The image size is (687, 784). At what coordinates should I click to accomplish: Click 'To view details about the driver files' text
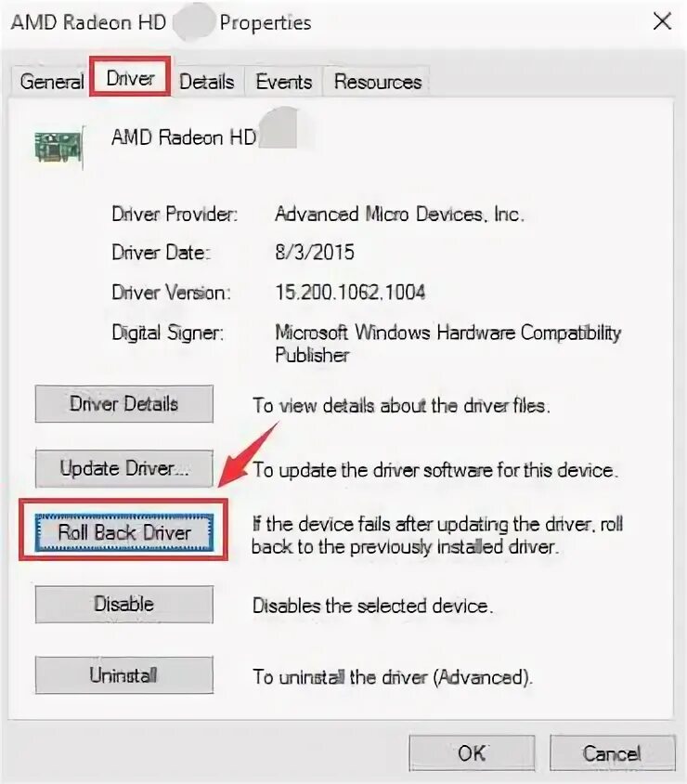click(401, 405)
